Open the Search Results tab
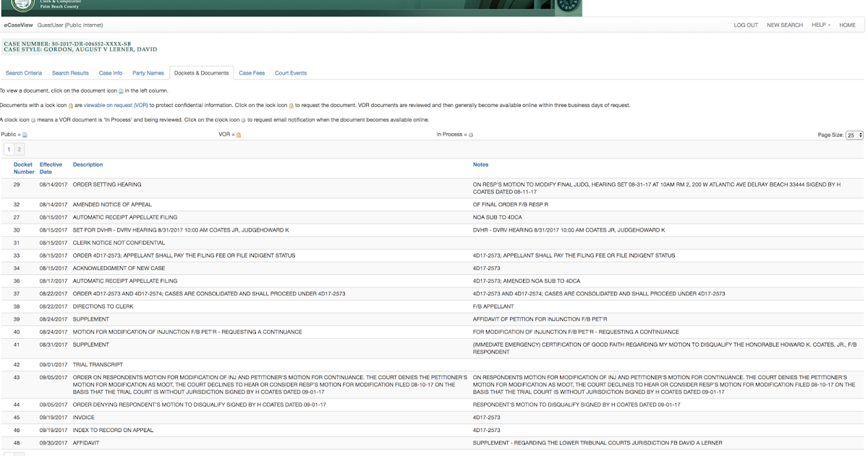This screenshot has height=456, width=868. point(70,73)
